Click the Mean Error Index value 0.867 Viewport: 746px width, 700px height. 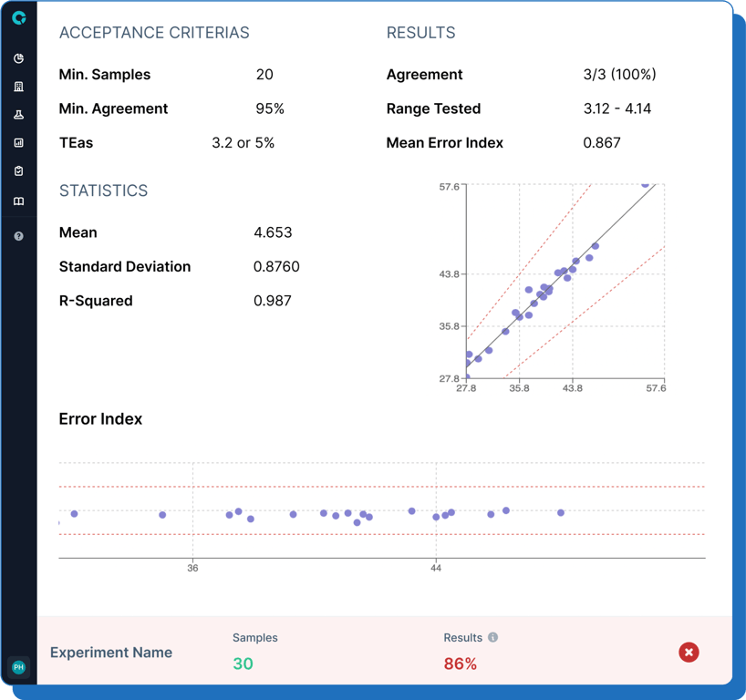(x=602, y=143)
